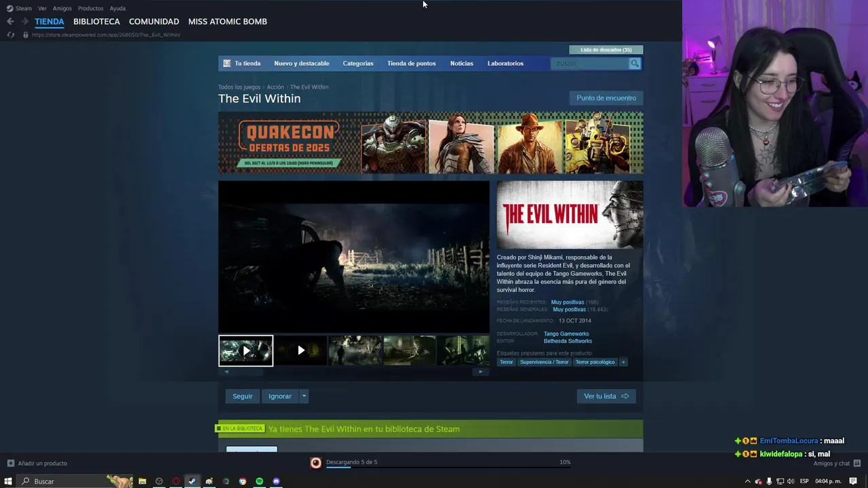This screenshot has height=488, width=868.
Task: Select the TIENDA tab
Action: [x=50, y=22]
